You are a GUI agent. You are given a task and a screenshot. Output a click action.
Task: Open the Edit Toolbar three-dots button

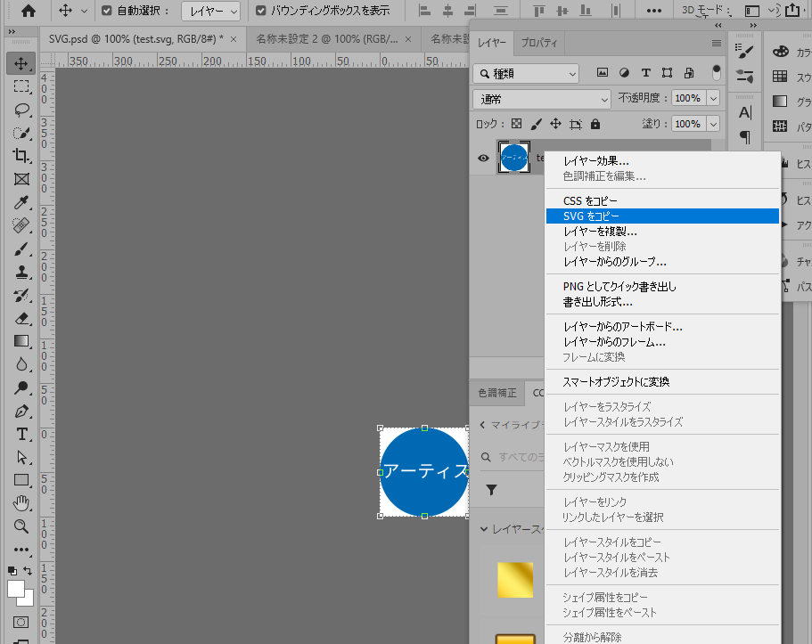pos(21,550)
